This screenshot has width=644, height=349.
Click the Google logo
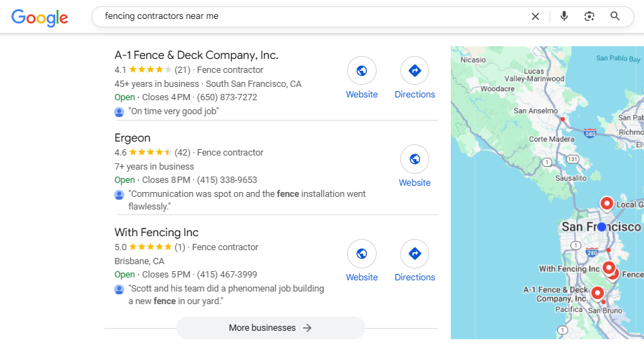point(40,18)
